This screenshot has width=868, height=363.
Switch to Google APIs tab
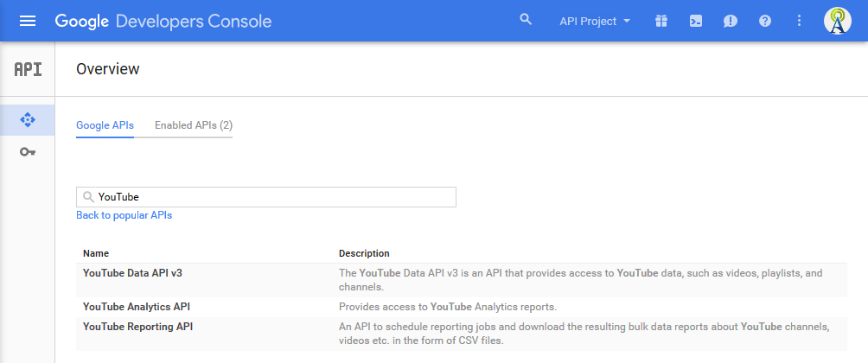(x=105, y=125)
